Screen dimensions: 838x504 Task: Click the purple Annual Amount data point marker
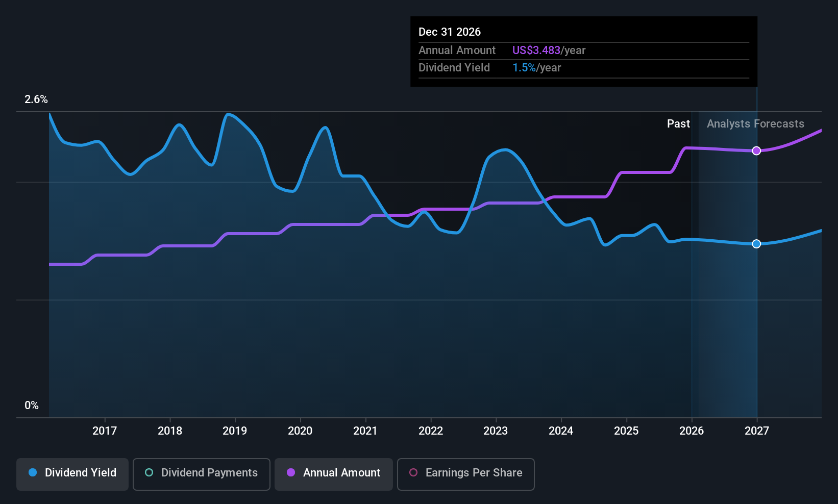tap(756, 150)
